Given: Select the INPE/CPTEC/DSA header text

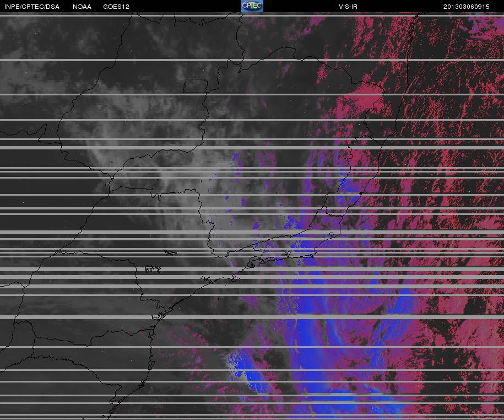Looking at the screenshot, I should point(32,7).
